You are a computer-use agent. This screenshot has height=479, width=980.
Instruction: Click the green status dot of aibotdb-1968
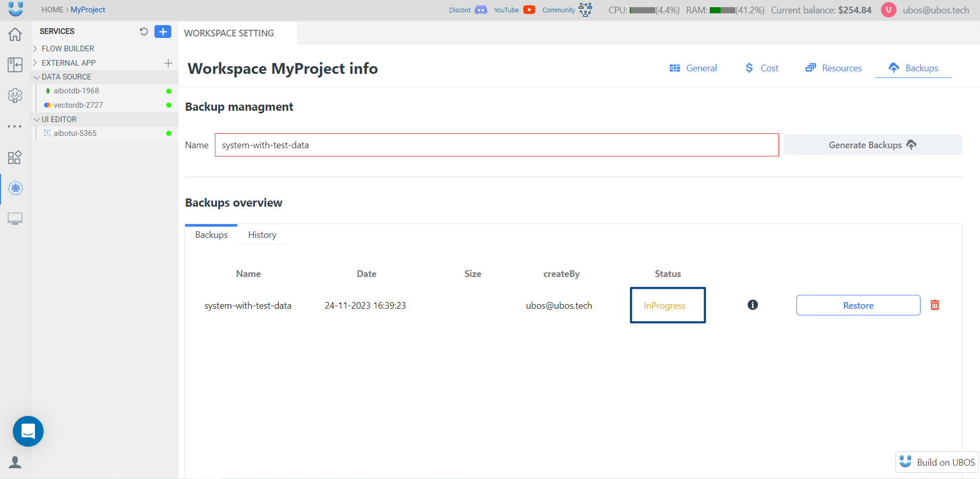point(169,91)
